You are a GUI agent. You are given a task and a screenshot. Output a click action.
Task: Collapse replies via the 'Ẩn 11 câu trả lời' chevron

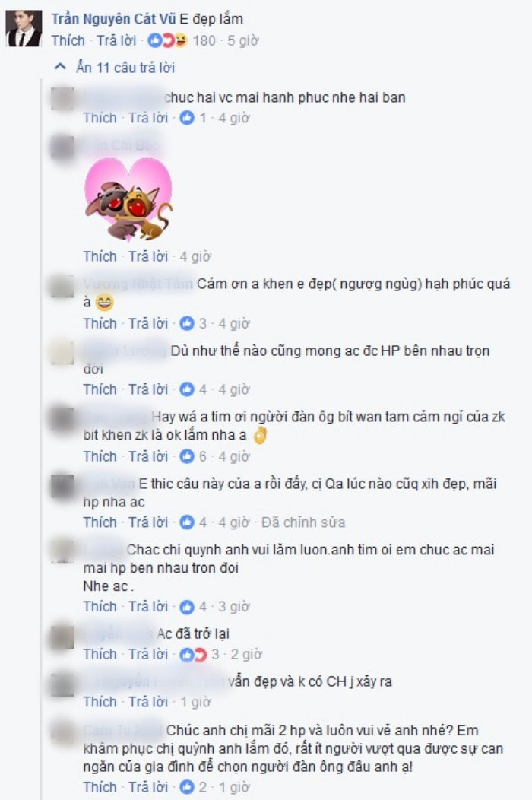[x=60, y=67]
